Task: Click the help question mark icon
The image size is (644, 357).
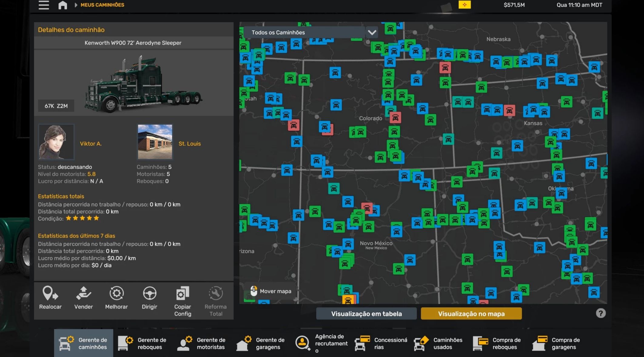Action: [x=600, y=313]
